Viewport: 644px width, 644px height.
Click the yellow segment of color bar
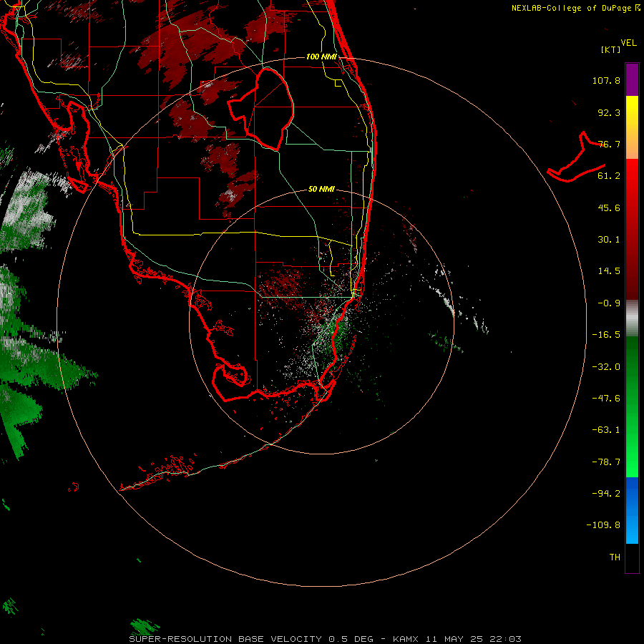(632, 127)
